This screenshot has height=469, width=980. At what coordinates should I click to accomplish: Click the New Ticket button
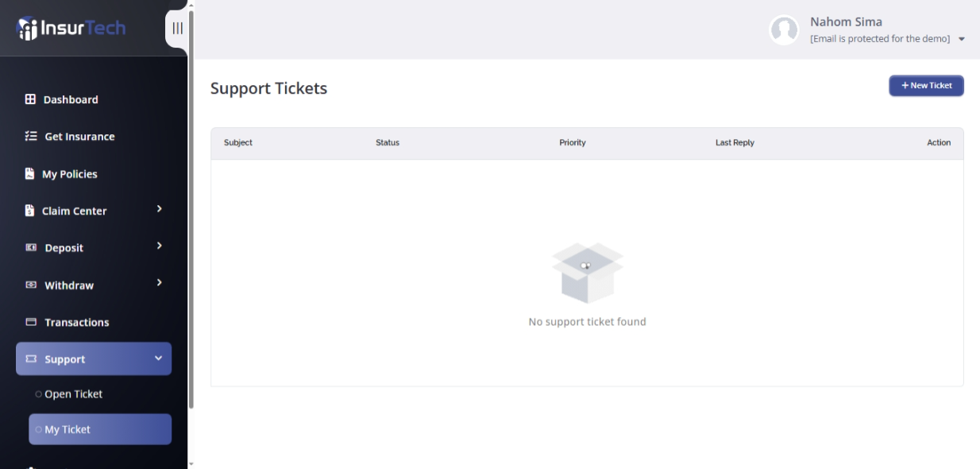[926, 86]
